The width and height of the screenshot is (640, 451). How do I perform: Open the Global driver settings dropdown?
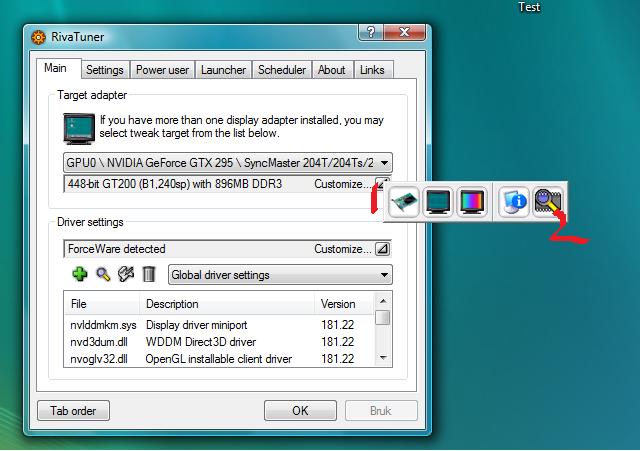[x=280, y=275]
